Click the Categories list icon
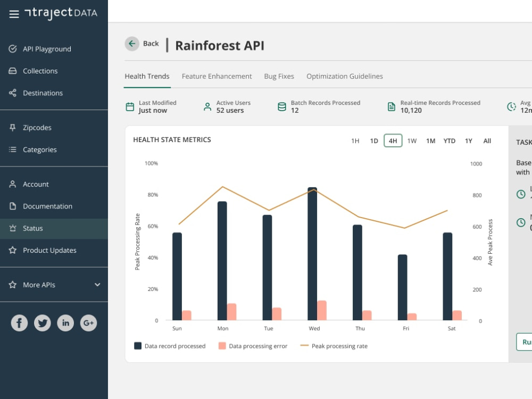Image resolution: width=532 pixels, height=399 pixels. click(13, 149)
